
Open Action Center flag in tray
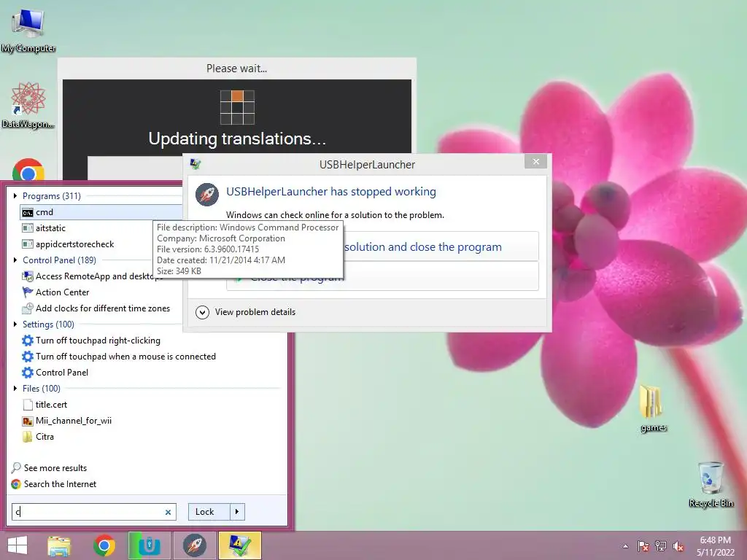tap(643, 546)
